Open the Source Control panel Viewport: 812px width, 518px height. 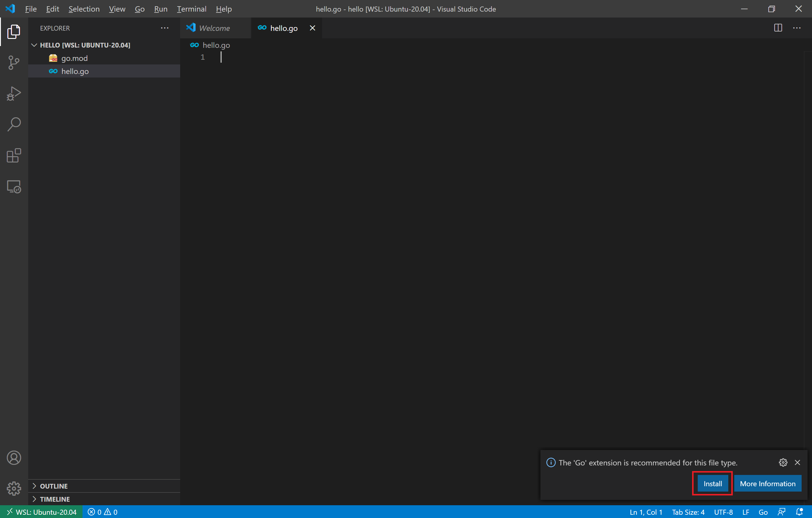tap(13, 63)
